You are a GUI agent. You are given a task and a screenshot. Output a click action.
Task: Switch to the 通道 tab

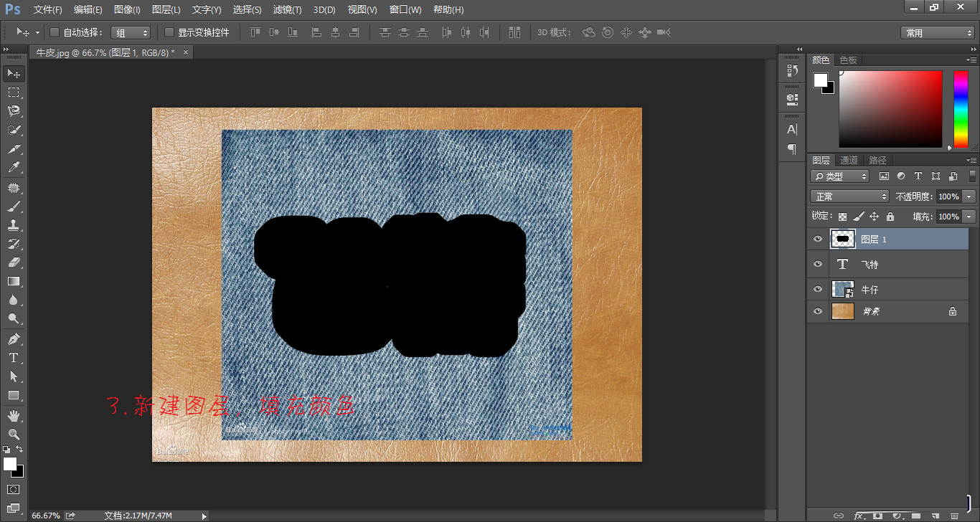[x=849, y=160]
